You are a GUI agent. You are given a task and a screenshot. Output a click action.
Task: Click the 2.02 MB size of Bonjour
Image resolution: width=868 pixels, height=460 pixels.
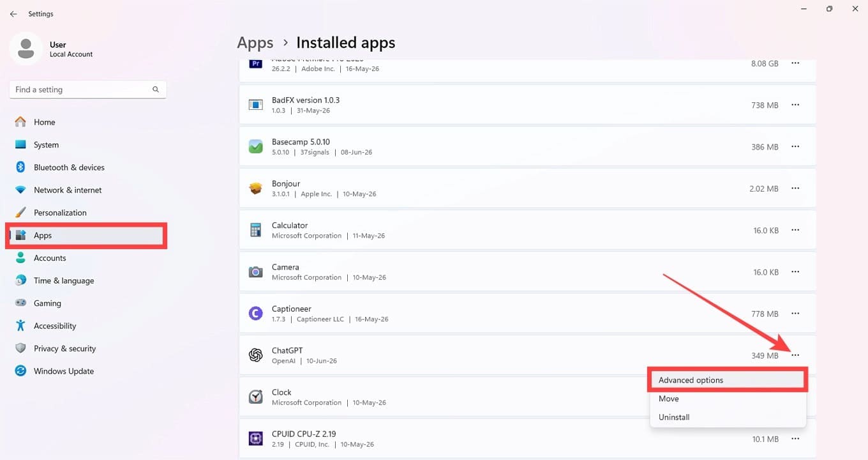[x=764, y=188]
